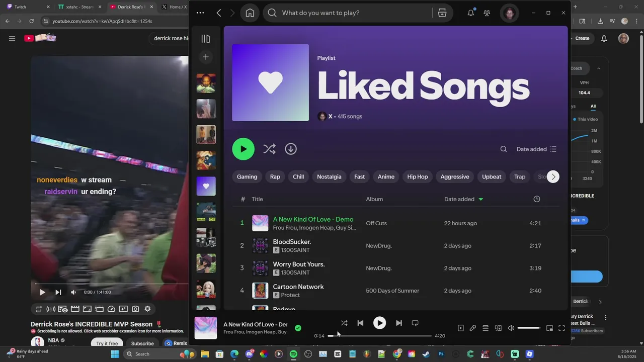The height and width of the screenshot is (362, 644).
Task: Show lyrics with the microphone icon
Action: (x=473, y=328)
